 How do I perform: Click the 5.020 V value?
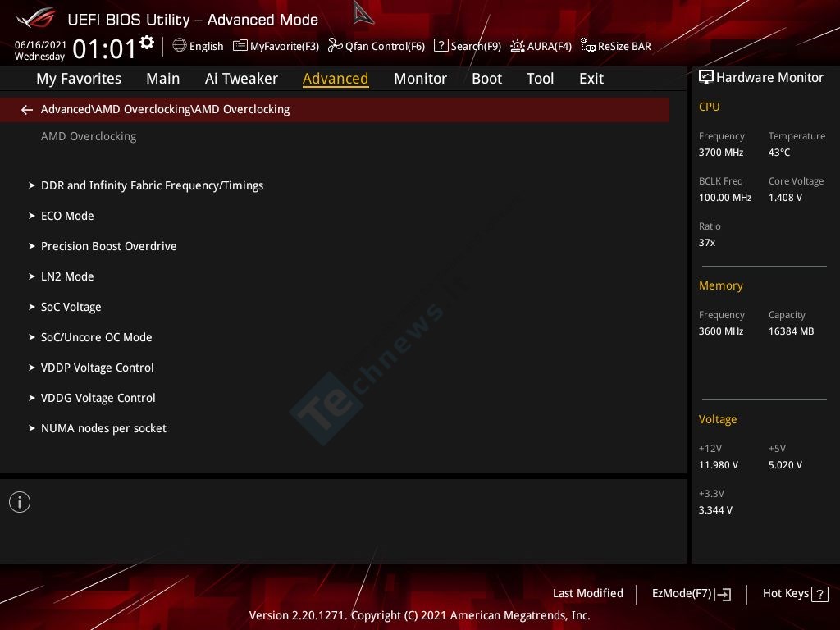[x=785, y=465]
